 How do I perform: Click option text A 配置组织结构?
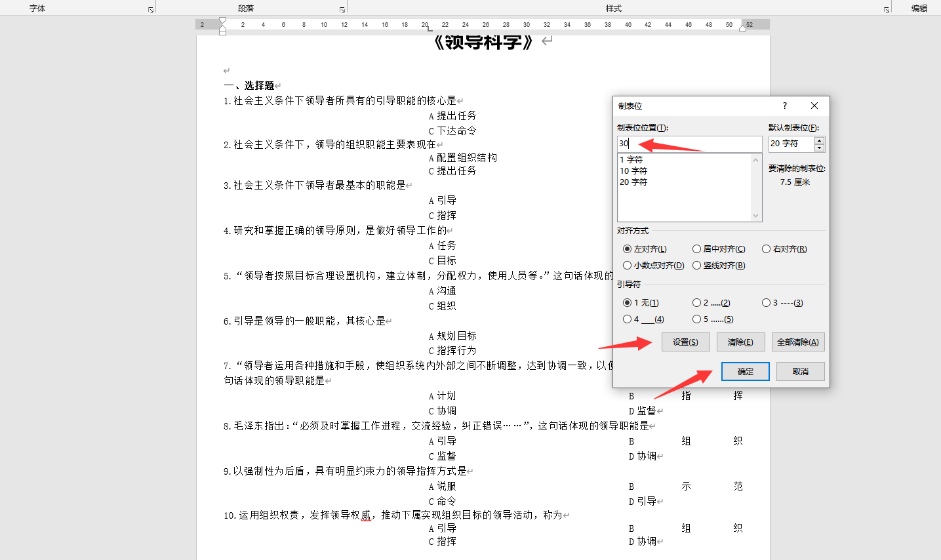463,158
